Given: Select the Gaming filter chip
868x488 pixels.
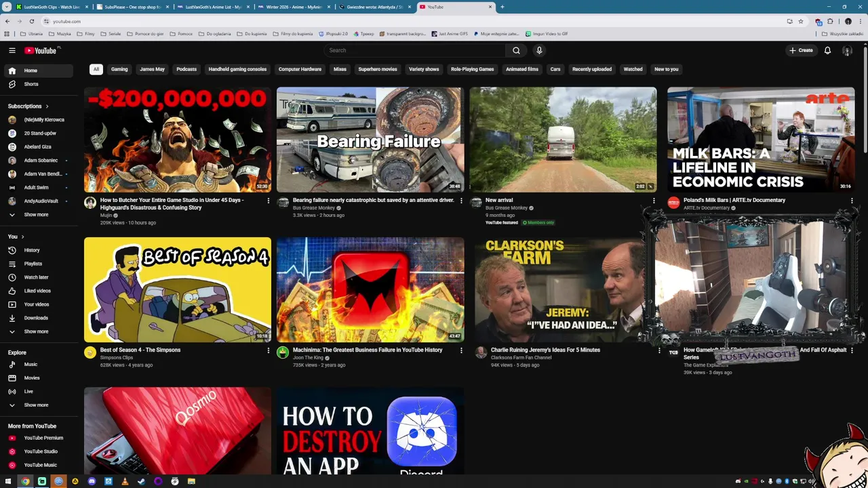Looking at the screenshot, I should click(x=119, y=69).
